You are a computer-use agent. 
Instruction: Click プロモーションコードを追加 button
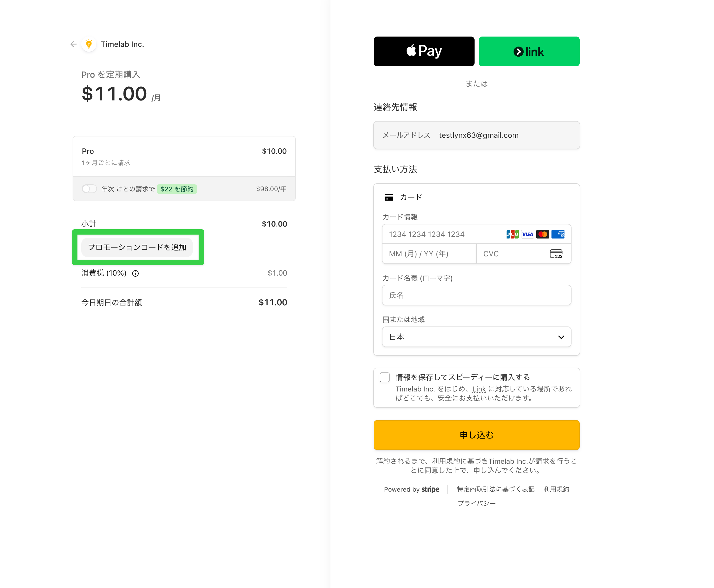137,247
